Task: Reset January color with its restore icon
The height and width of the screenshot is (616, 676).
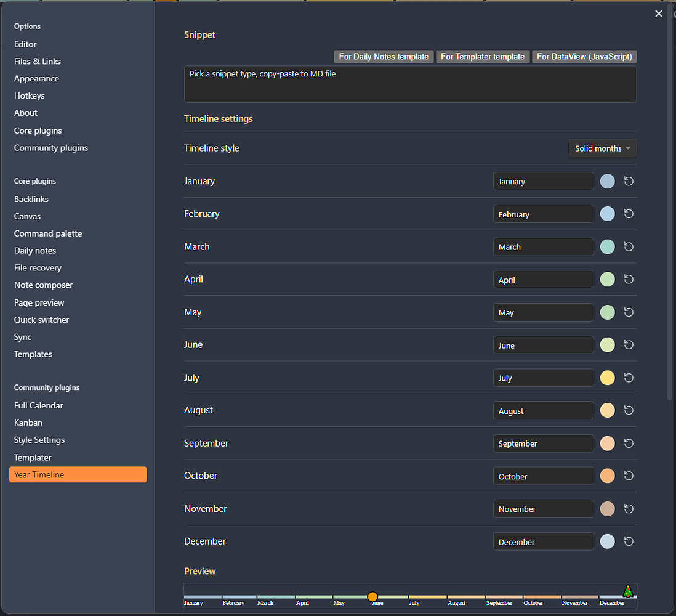Action: (629, 181)
